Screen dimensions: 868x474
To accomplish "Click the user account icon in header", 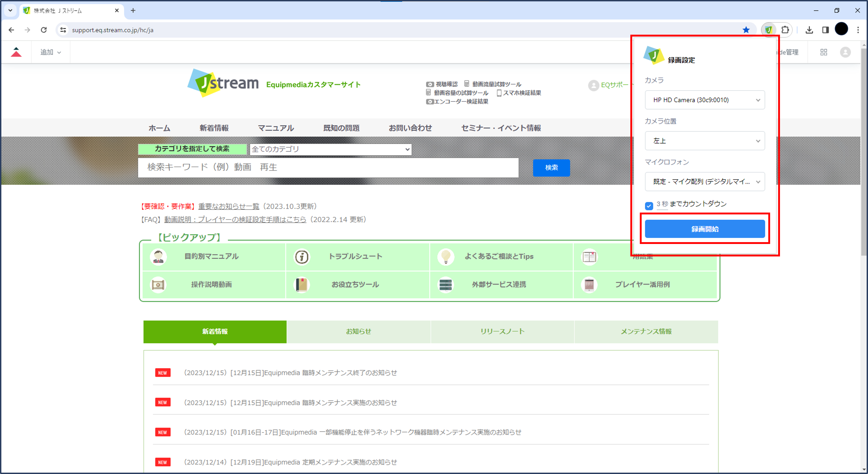I will (845, 52).
